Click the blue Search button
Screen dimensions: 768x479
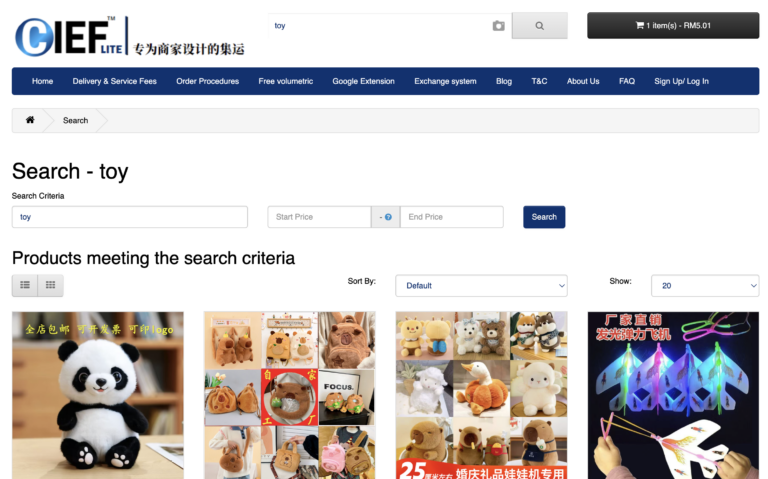544,217
